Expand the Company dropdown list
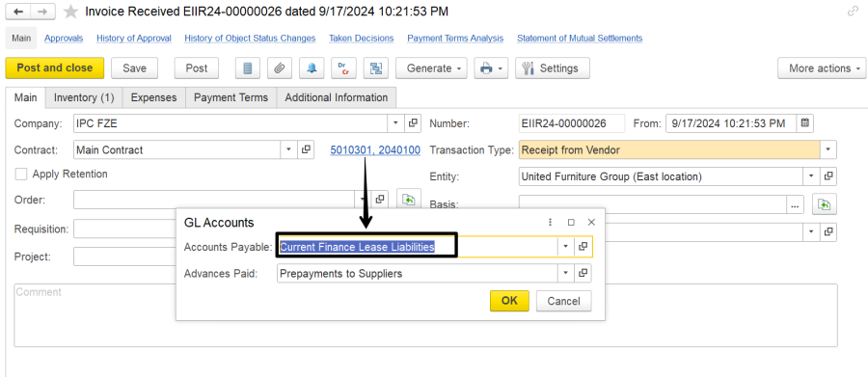Image resolution: width=868 pixels, height=377 pixels. 395,123
